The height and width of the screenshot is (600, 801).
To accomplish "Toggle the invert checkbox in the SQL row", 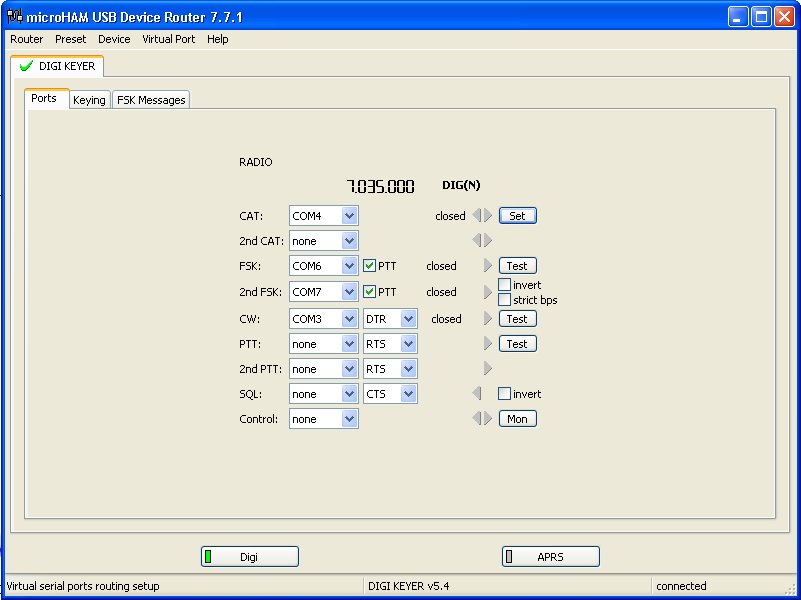I will [505, 394].
